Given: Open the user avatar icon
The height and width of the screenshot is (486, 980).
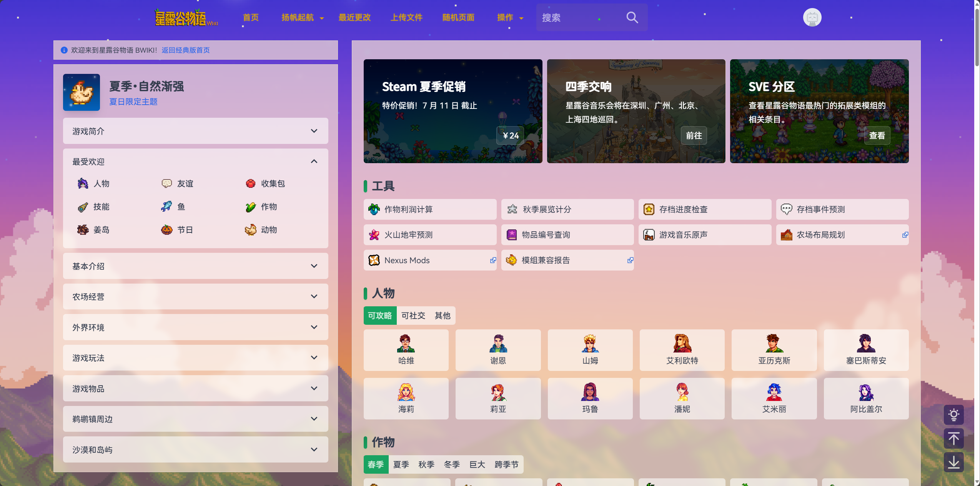Looking at the screenshot, I should (812, 17).
